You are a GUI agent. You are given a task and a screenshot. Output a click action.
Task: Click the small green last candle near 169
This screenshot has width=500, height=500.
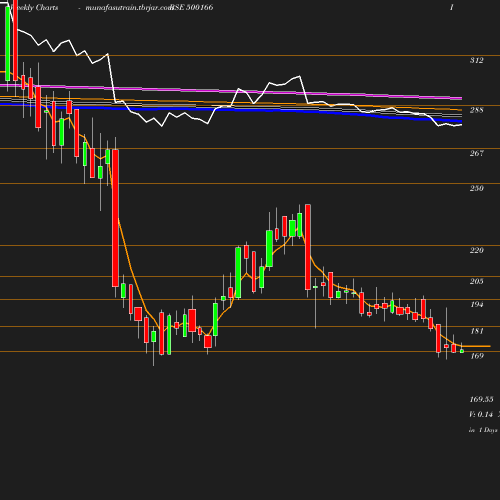click(x=462, y=351)
